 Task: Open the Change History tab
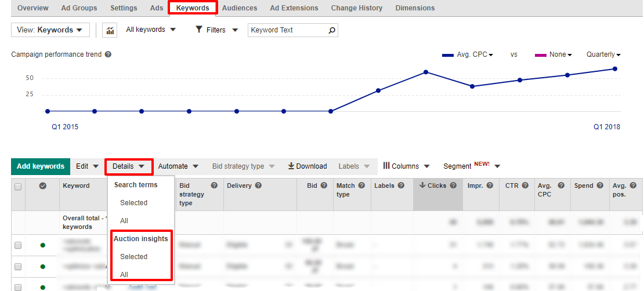(x=356, y=8)
